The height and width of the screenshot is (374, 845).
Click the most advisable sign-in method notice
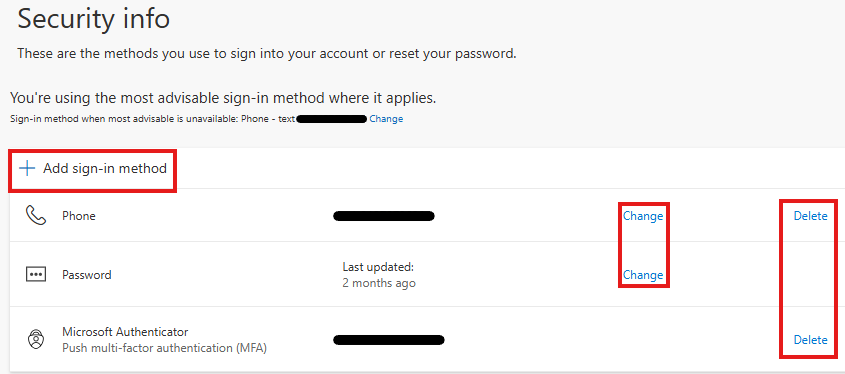(223, 98)
